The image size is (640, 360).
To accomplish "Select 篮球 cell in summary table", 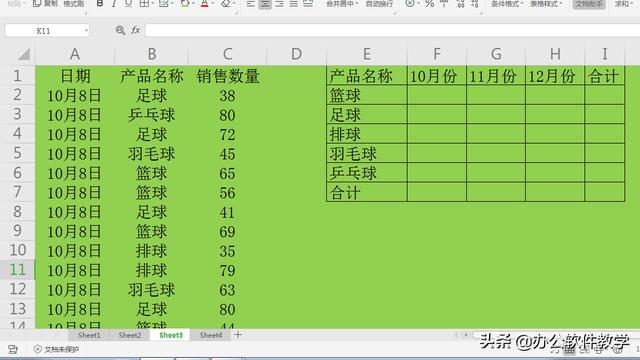I will pos(367,95).
